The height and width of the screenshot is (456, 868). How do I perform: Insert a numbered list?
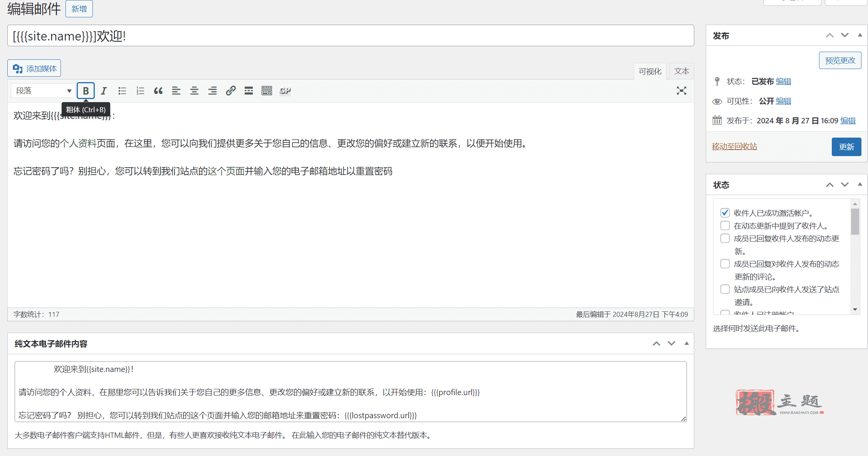point(140,91)
